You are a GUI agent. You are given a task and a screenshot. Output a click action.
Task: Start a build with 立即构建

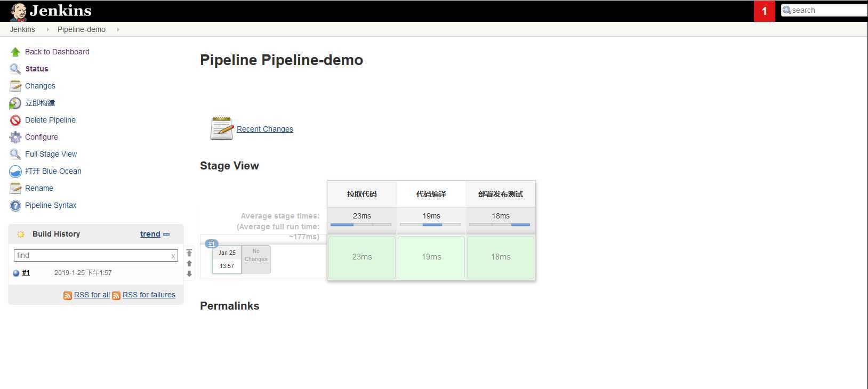click(x=40, y=103)
